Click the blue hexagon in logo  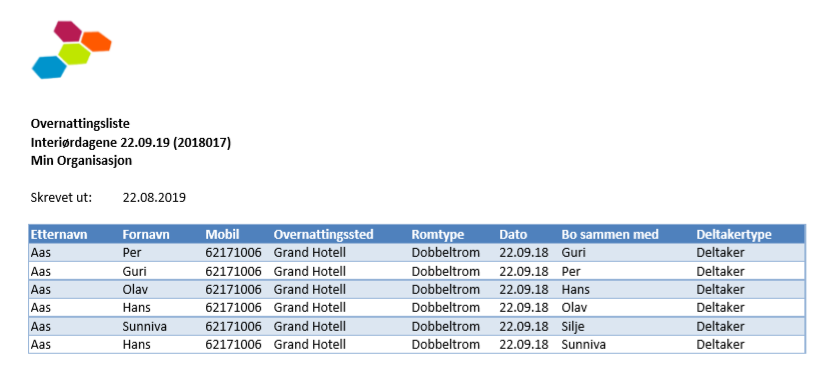pos(49,67)
